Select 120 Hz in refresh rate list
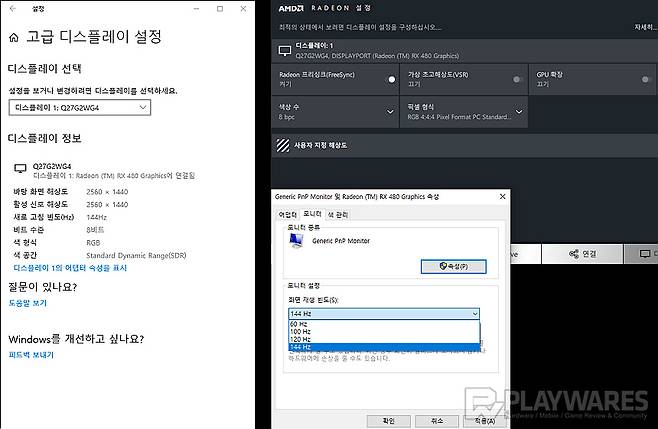The width and height of the screenshot is (658, 429). (x=300, y=339)
